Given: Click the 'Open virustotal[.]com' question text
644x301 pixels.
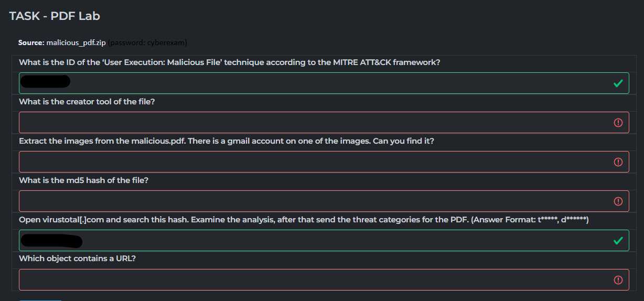Looking at the screenshot, I should click(x=304, y=220).
